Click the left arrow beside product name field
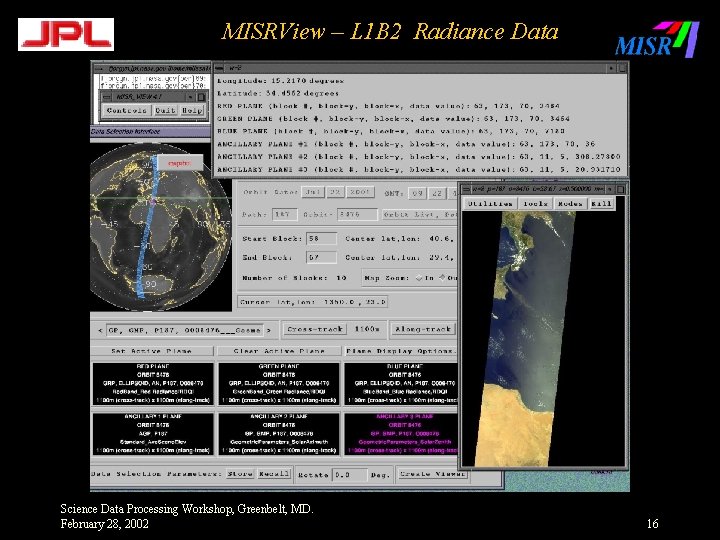720x540 pixels. [100, 330]
